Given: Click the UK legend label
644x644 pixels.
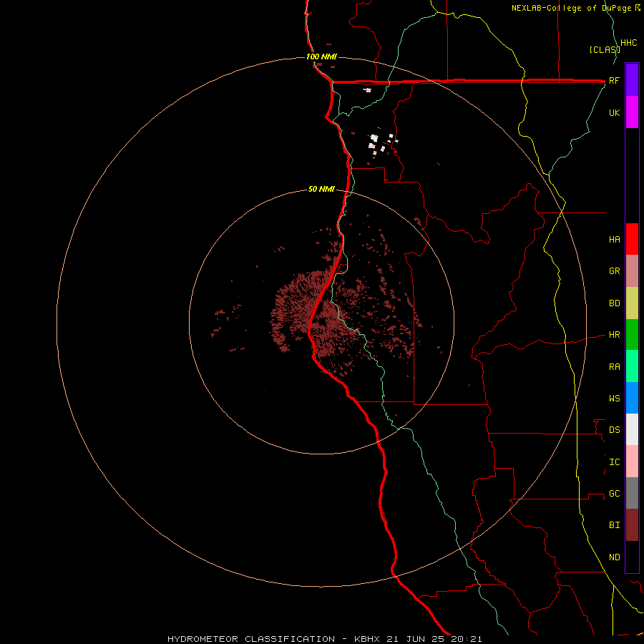Looking at the screenshot, I should pyautogui.click(x=615, y=112).
